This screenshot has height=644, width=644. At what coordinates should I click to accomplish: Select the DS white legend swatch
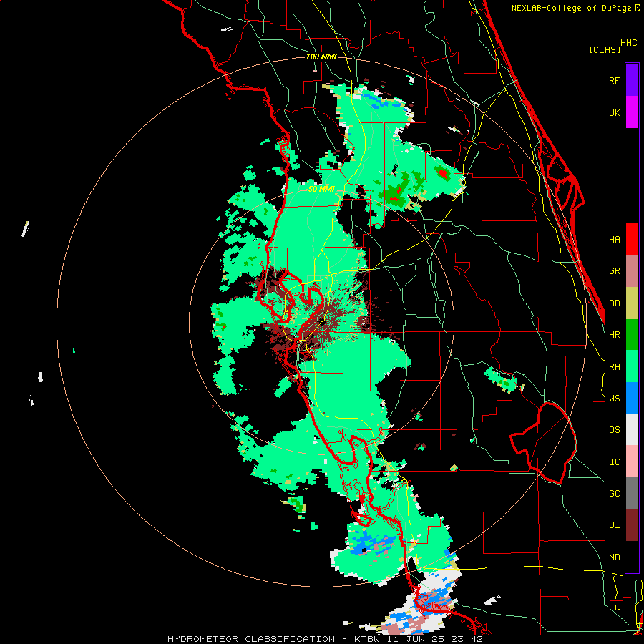632,429
